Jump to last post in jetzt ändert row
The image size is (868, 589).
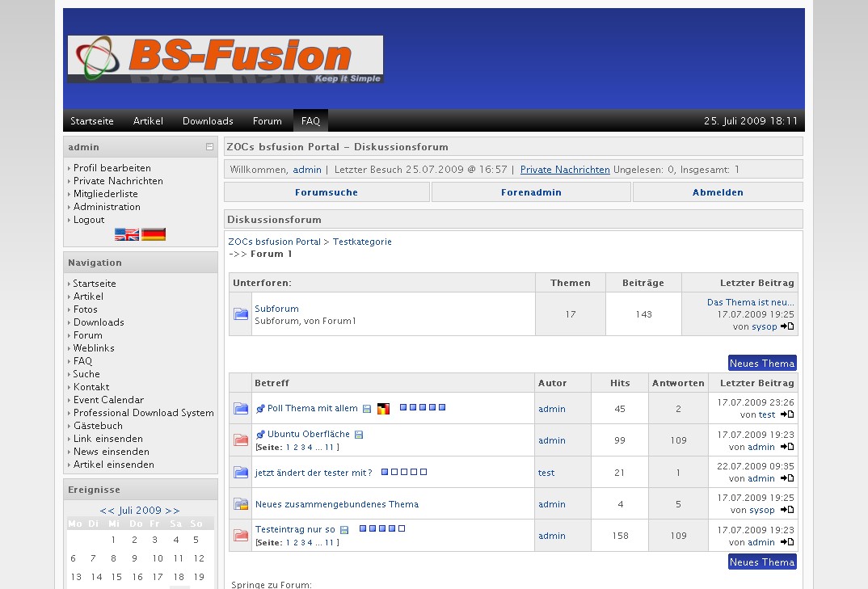pyautogui.click(x=787, y=478)
